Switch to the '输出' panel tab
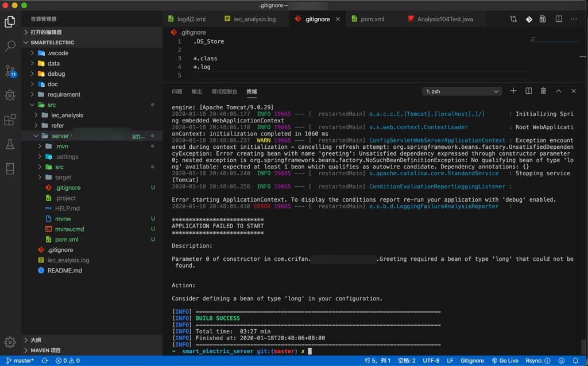Image resolution: width=588 pixels, height=366 pixels. [x=197, y=91]
